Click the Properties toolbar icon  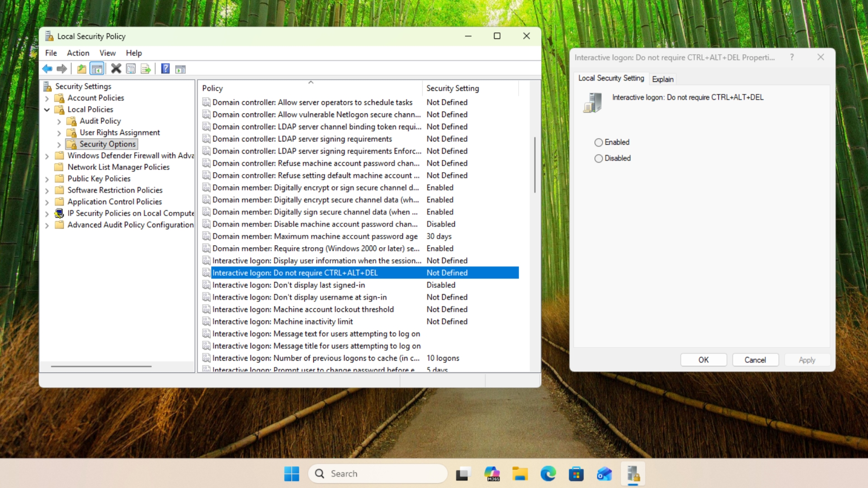[x=131, y=69]
